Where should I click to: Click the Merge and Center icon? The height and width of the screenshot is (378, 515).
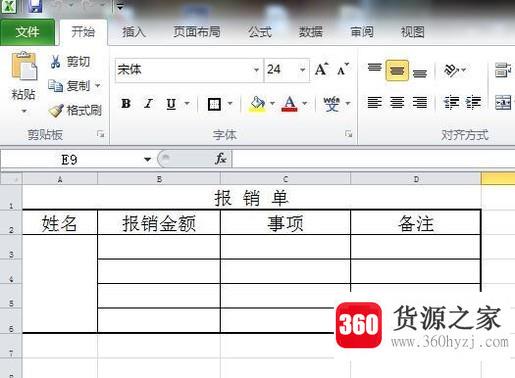[x=503, y=102]
